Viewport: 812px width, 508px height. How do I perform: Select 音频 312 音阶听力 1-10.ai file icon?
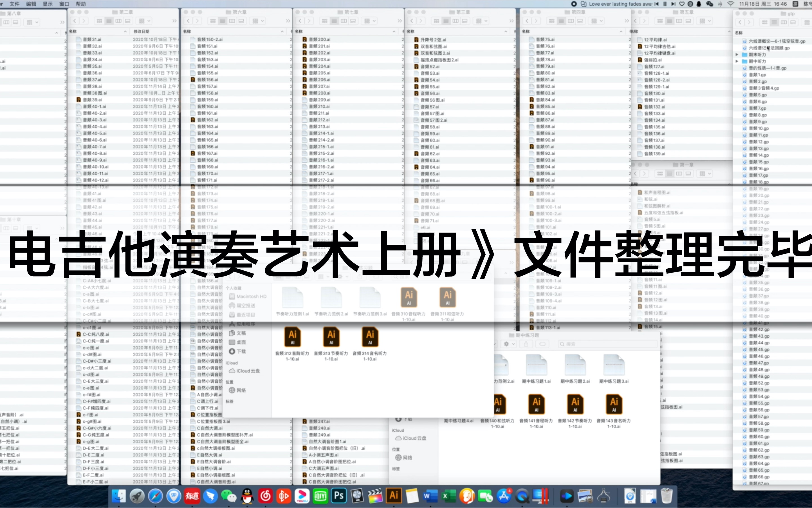pyautogui.click(x=292, y=337)
